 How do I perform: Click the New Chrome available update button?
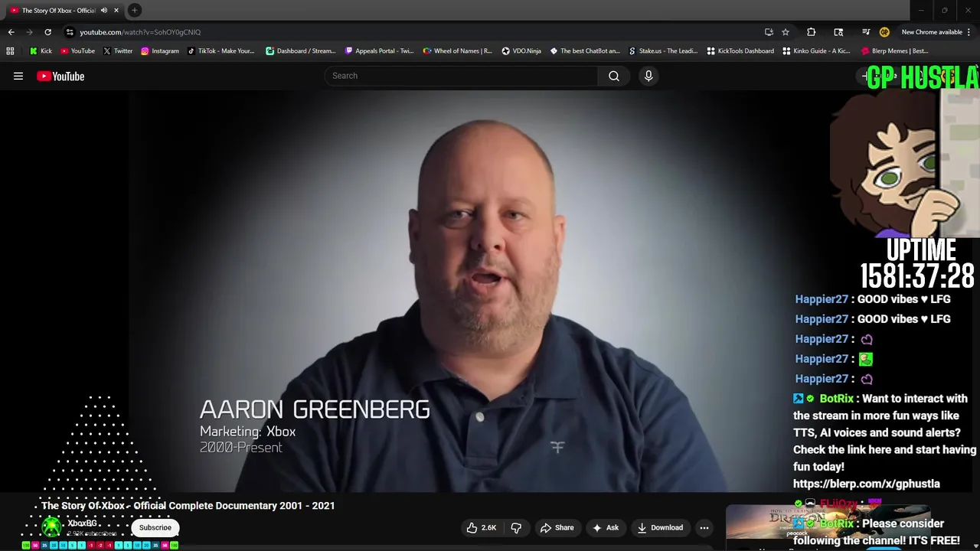931,32
